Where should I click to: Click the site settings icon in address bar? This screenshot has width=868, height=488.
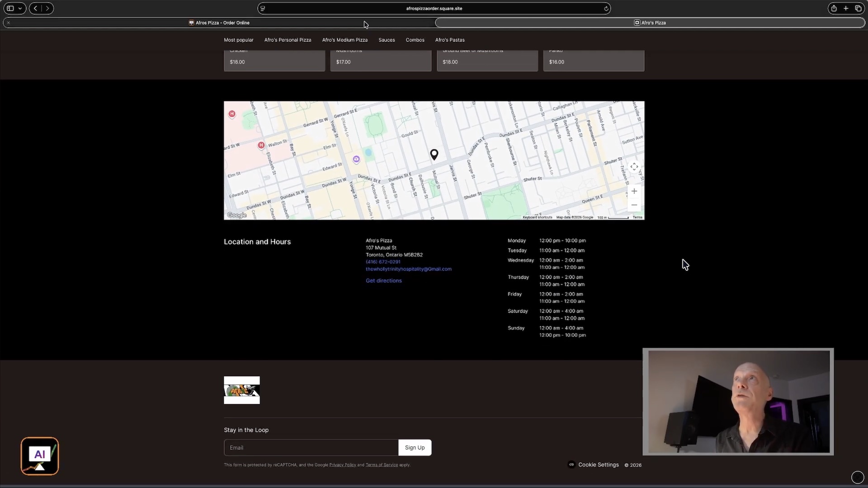point(263,9)
